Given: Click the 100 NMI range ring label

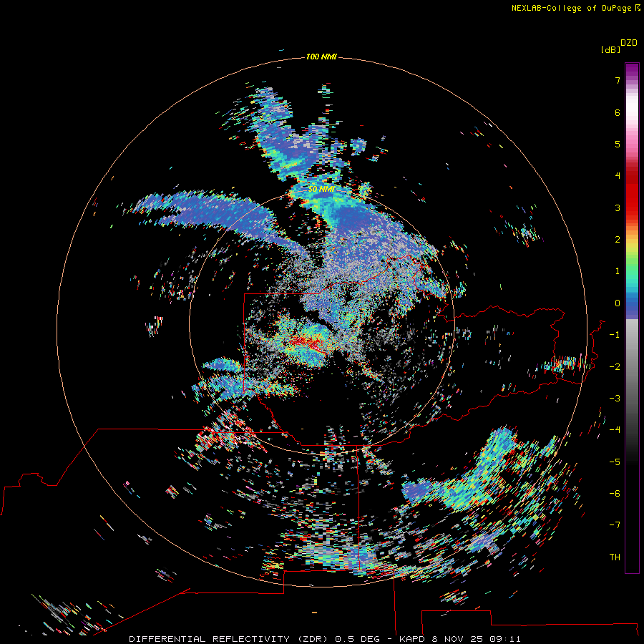Looking at the screenshot, I should tap(321, 57).
